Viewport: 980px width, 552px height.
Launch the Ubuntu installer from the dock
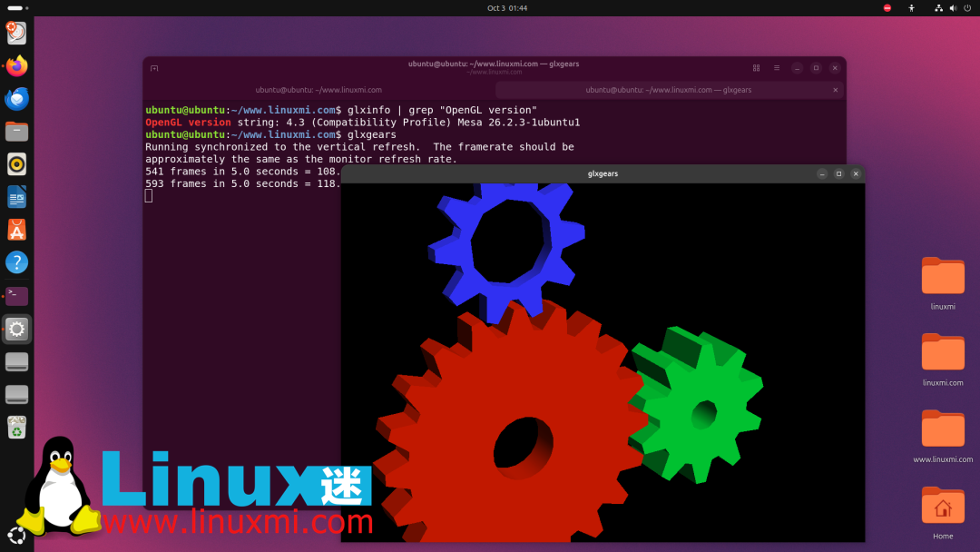[x=17, y=33]
